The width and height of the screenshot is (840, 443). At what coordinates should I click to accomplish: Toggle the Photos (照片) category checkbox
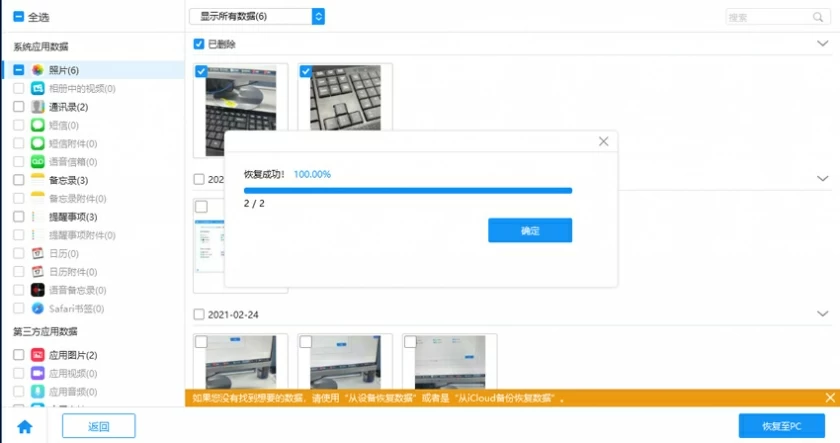(19, 70)
